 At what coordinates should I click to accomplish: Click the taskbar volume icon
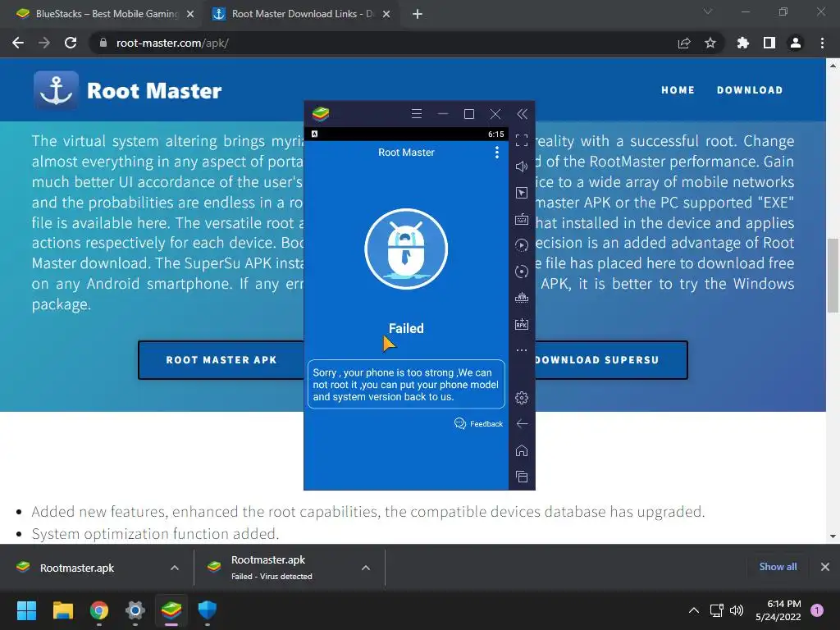tap(737, 610)
